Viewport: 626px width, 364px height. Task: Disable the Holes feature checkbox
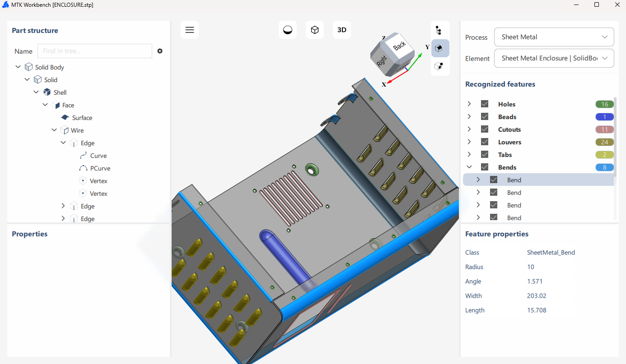485,104
